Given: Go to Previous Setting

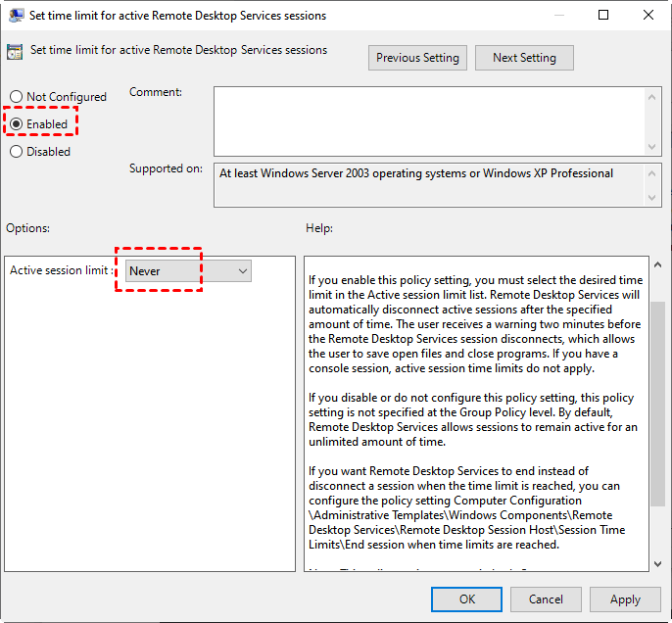Looking at the screenshot, I should tap(417, 58).
